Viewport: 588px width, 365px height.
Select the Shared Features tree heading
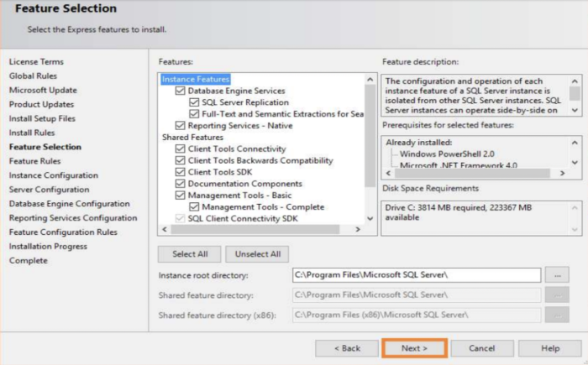click(x=192, y=137)
